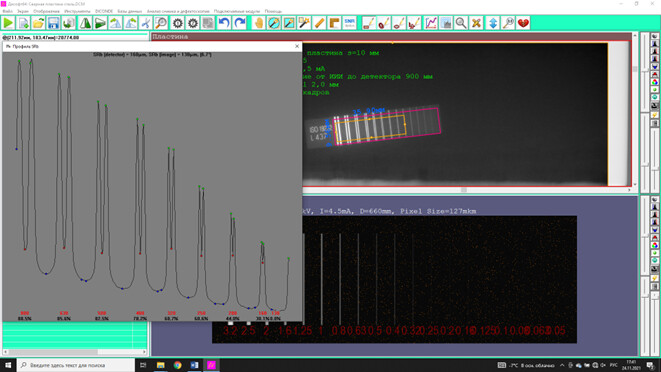Viewport: 661px width, 372px height.
Task: Click the green flip horizontal triangle icon
Action: tap(85, 23)
